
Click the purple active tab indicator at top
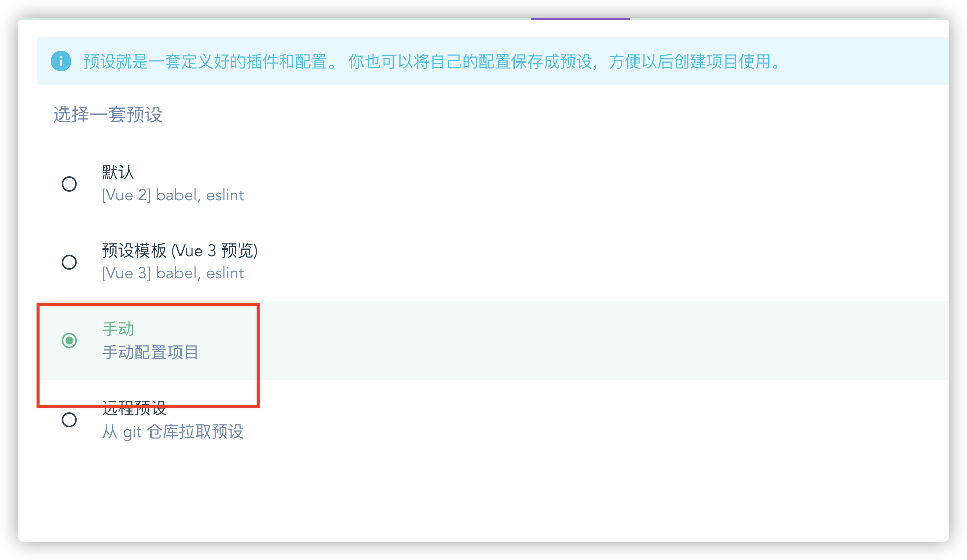581,19
